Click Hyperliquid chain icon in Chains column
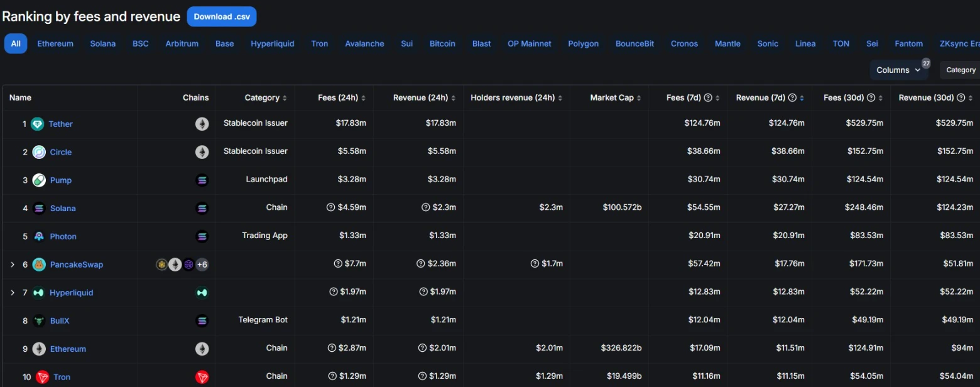 tap(202, 293)
